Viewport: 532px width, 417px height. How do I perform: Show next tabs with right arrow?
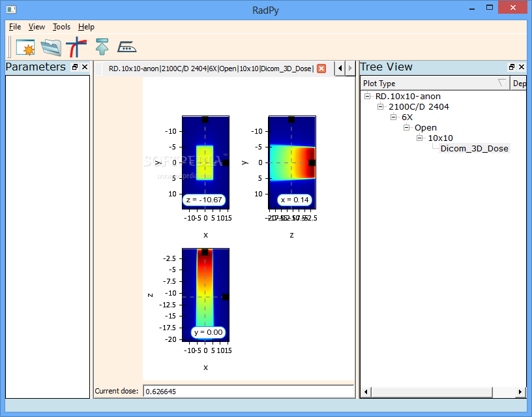tap(350, 69)
